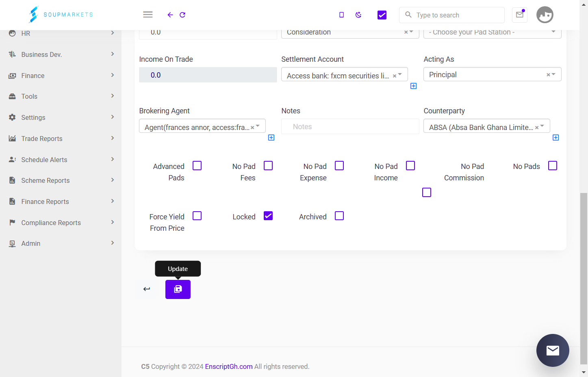Open the Counterparty dropdown
This screenshot has height=377, width=588.
tap(487, 126)
